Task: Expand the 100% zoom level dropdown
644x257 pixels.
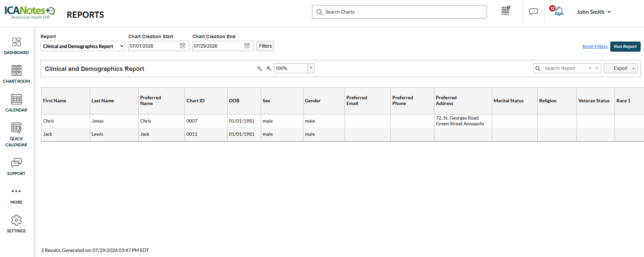Action: point(311,68)
